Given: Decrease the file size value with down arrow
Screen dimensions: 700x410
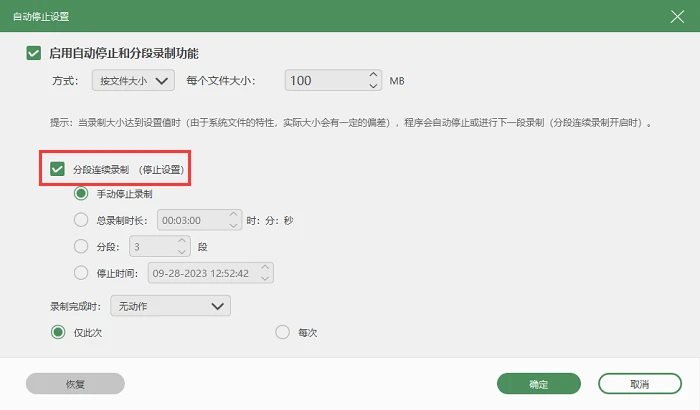Looking at the screenshot, I should click(373, 86).
